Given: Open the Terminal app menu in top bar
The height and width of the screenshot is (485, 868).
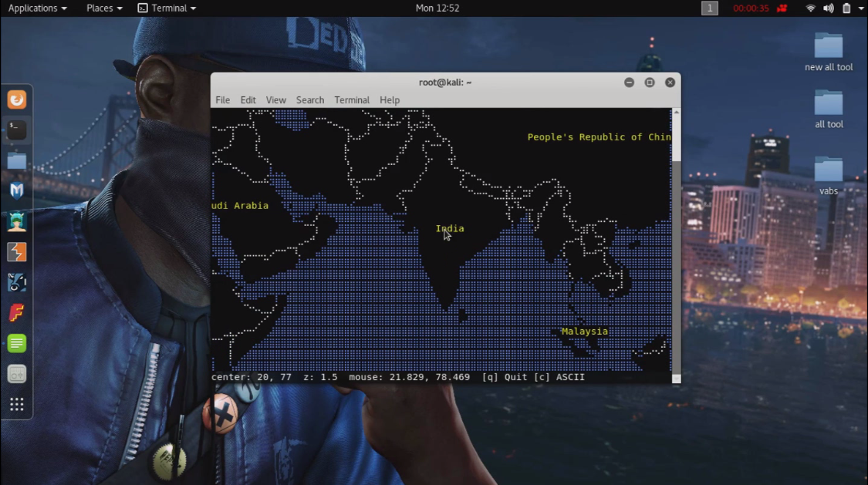Looking at the screenshot, I should (x=167, y=8).
